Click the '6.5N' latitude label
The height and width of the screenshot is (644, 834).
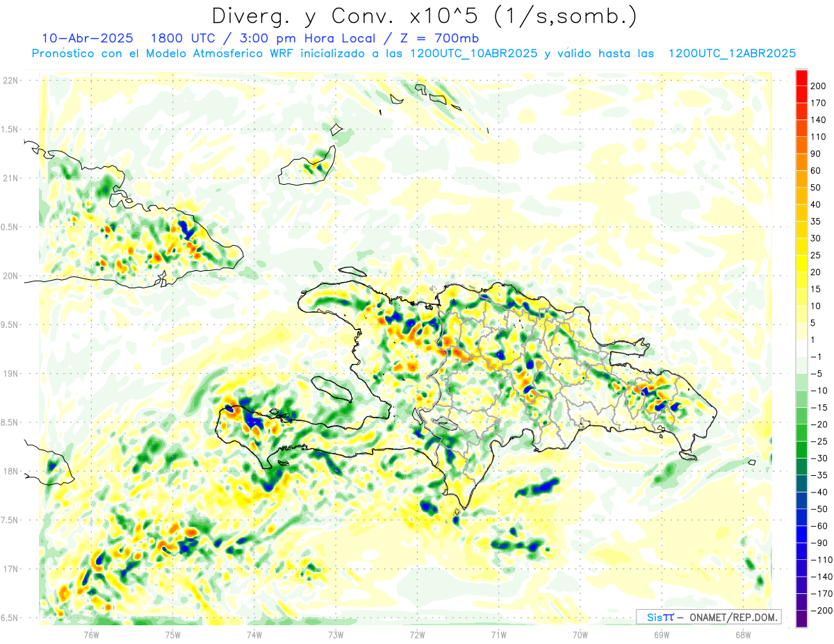point(10,618)
